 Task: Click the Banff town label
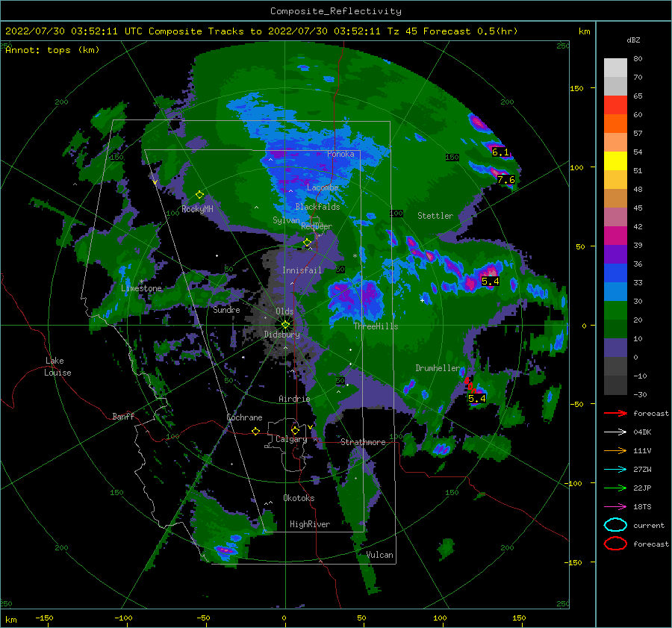coord(123,416)
